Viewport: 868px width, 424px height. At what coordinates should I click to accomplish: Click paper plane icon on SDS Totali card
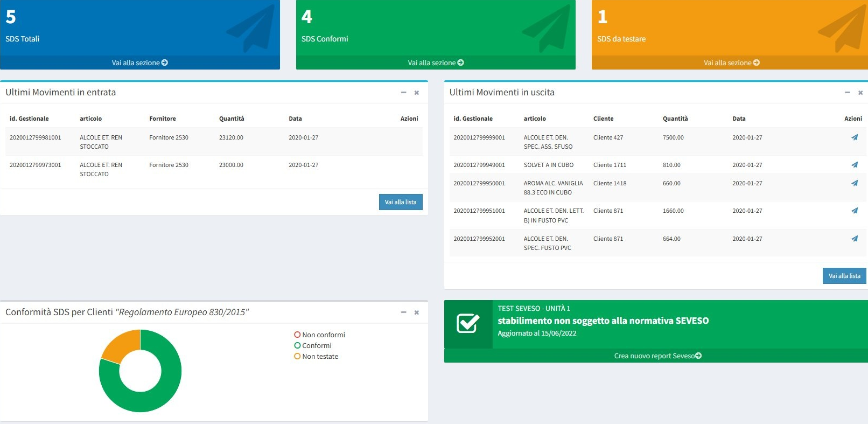point(250,29)
